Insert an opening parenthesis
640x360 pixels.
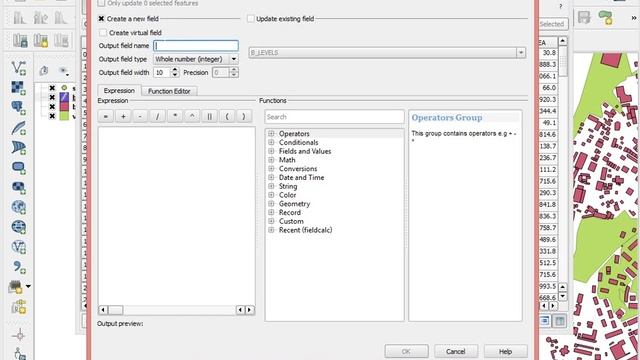227,116
